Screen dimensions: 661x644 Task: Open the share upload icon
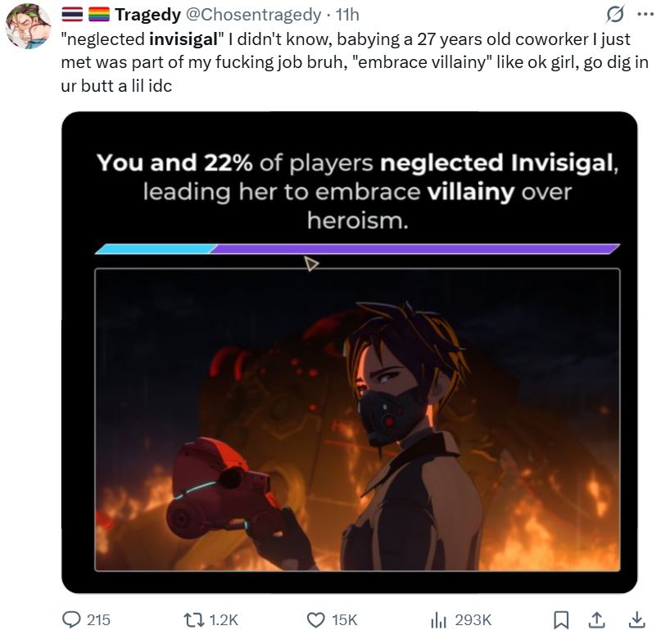596,620
